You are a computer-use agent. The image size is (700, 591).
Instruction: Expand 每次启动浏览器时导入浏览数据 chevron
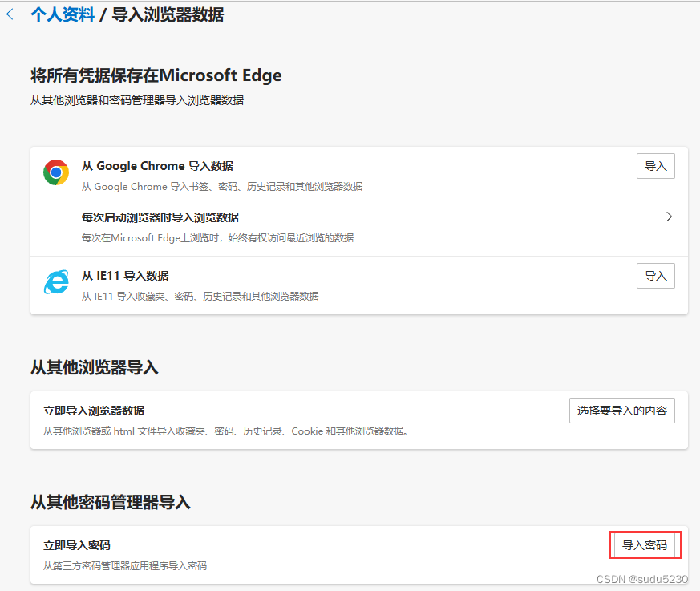click(x=669, y=217)
